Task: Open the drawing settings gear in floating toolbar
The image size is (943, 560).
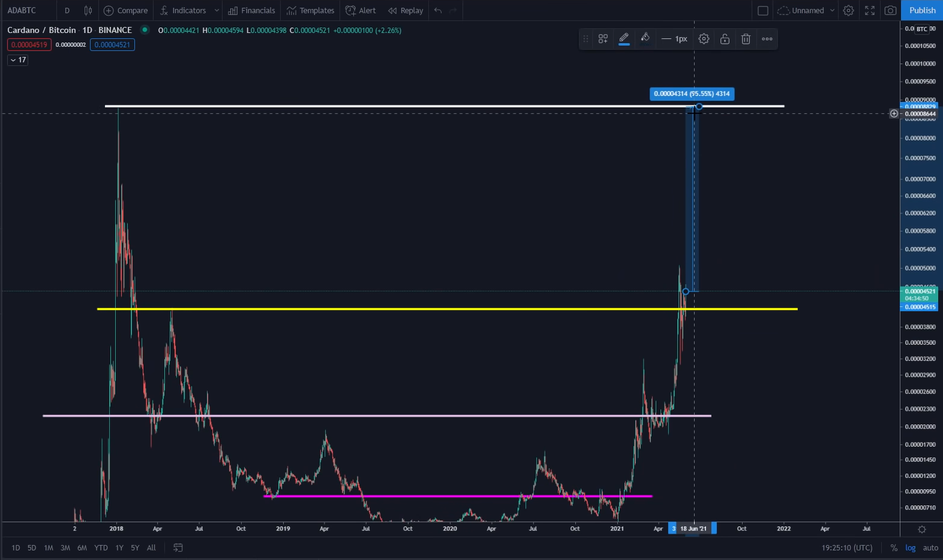Action: (x=704, y=39)
